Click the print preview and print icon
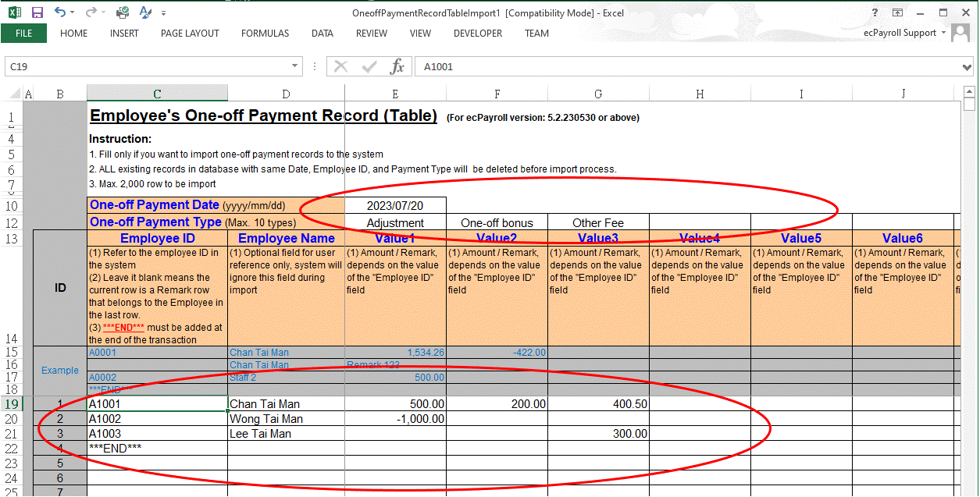980x497 pixels. pyautogui.click(x=123, y=13)
